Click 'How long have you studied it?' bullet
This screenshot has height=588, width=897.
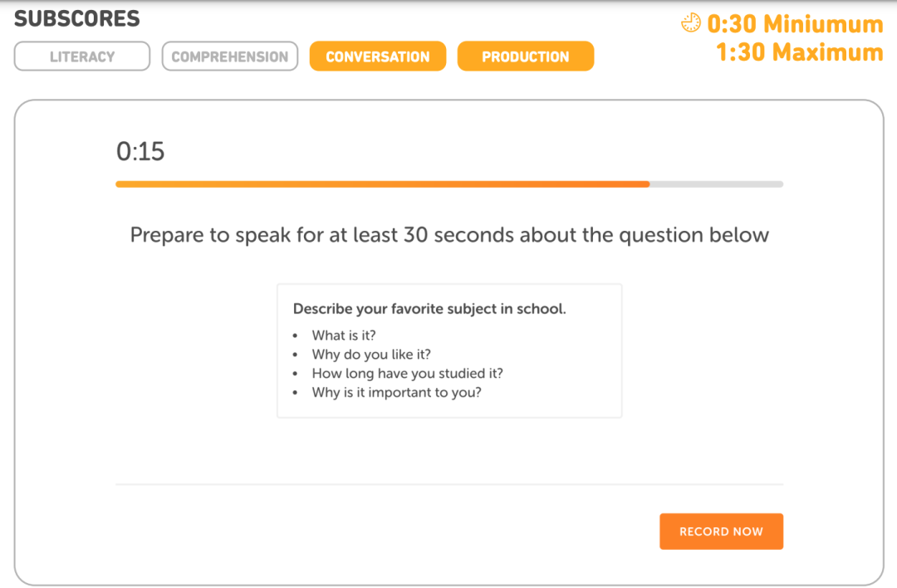[407, 374]
